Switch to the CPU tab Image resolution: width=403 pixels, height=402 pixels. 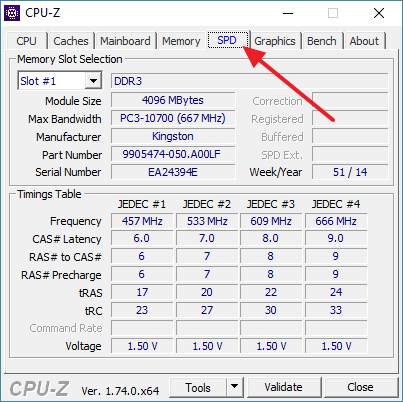[x=26, y=41]
